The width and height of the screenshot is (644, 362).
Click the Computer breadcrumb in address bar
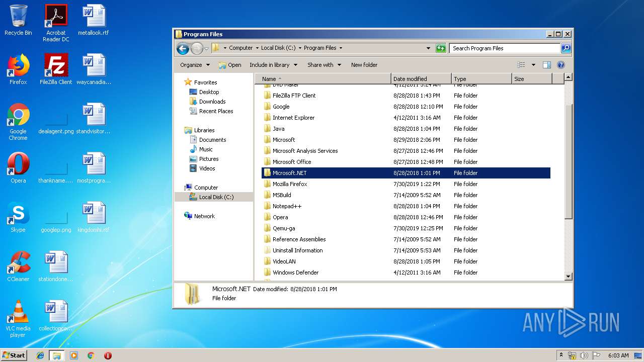240,48
